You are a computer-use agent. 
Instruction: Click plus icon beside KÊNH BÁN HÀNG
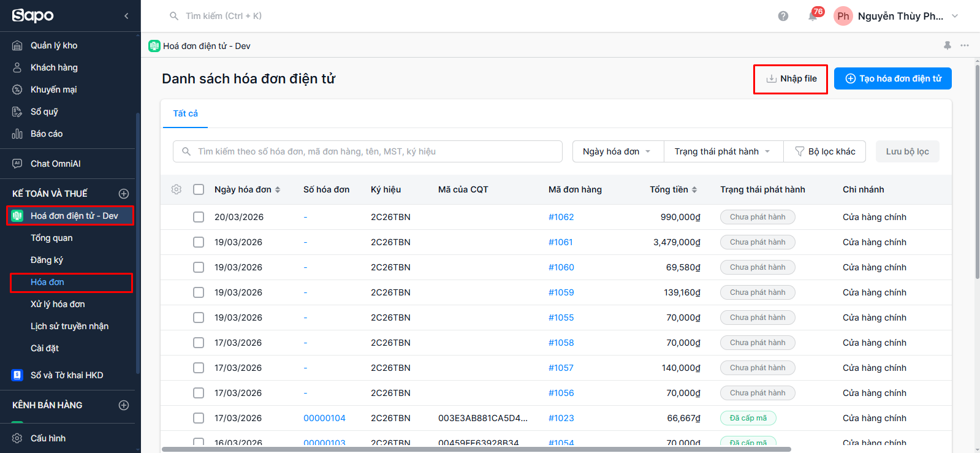tap(124, 405)
